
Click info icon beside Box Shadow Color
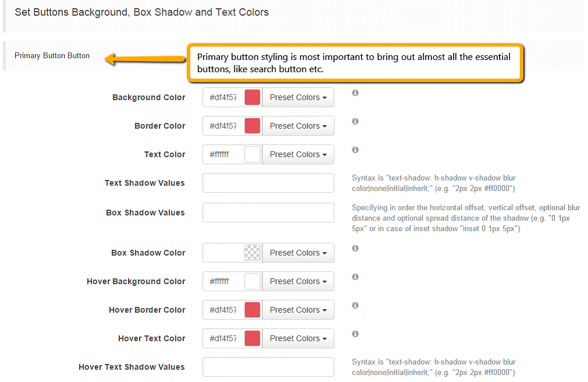point(355,248)
